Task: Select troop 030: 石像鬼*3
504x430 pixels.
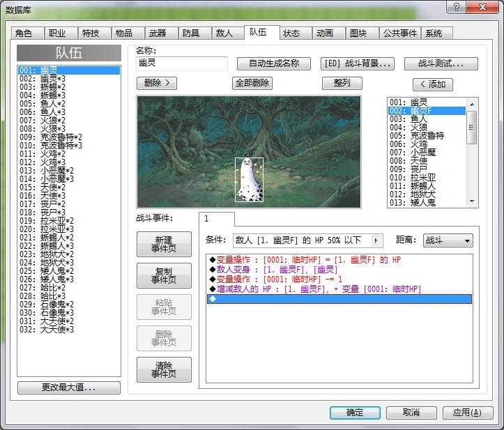Action: pos(69,313)
